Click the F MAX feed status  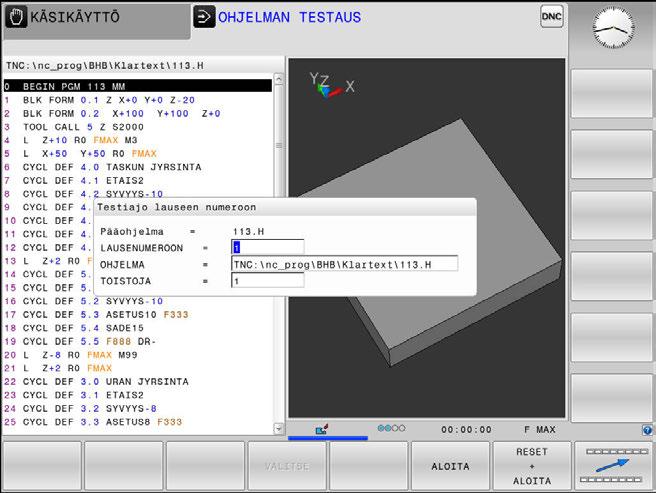click(540, 429)
